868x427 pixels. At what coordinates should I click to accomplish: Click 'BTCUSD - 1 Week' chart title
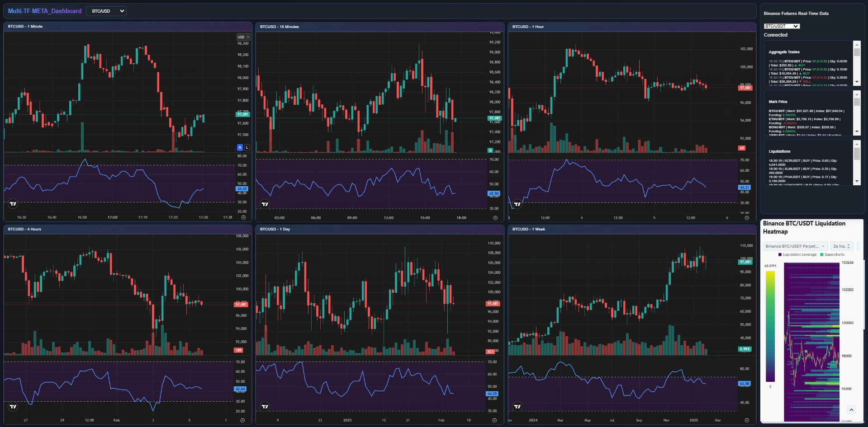(529, 229)
